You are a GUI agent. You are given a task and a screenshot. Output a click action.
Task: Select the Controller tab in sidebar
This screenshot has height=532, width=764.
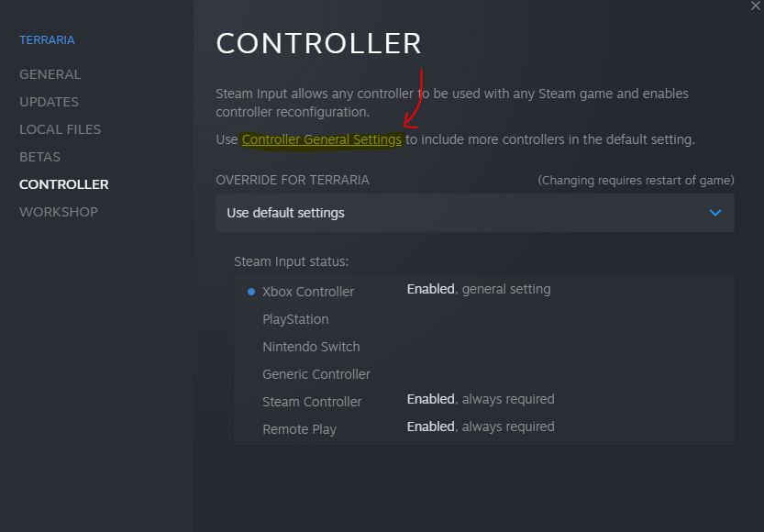coord(64,184)
